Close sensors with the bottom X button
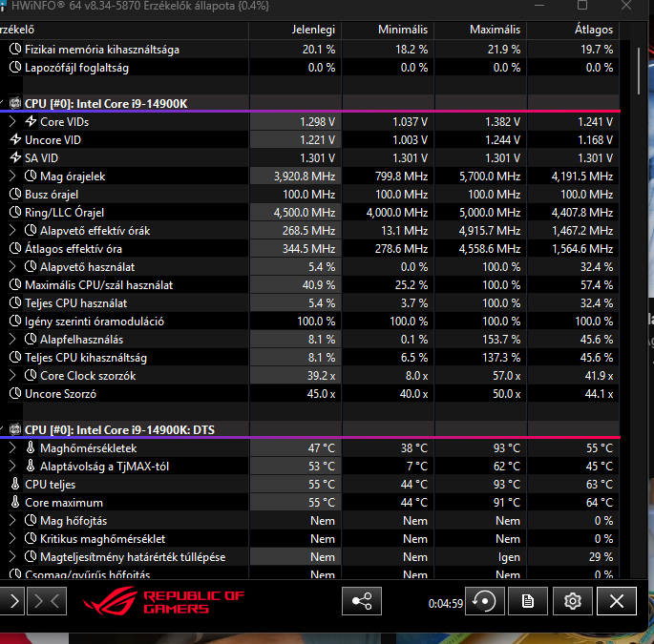The image size is (654, 644). pyautogui.click(x=617, y=601)
